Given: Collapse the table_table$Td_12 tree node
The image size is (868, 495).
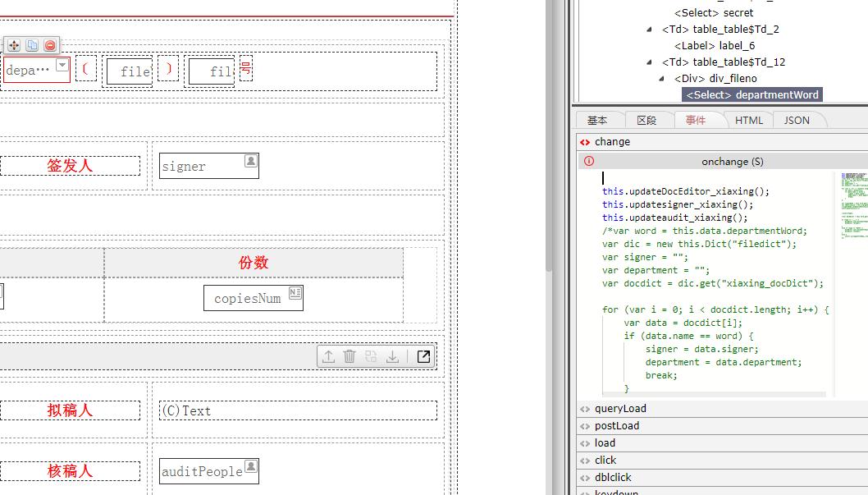Looking at the screenshot, I should point(651,62).
